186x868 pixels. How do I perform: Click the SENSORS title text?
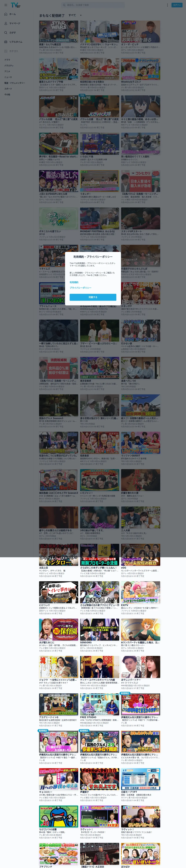pos(86,643)
